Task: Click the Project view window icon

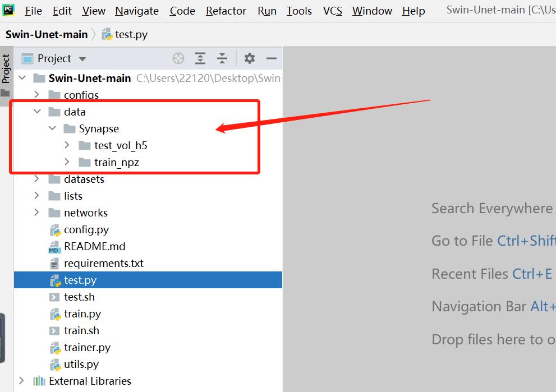Action: coord(27,58)
